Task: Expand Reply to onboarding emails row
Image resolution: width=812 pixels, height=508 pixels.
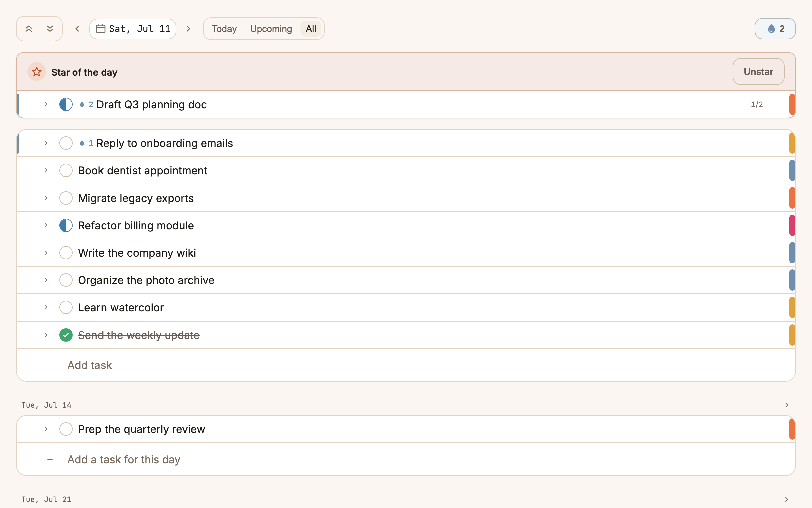Action: pos(46,143)
